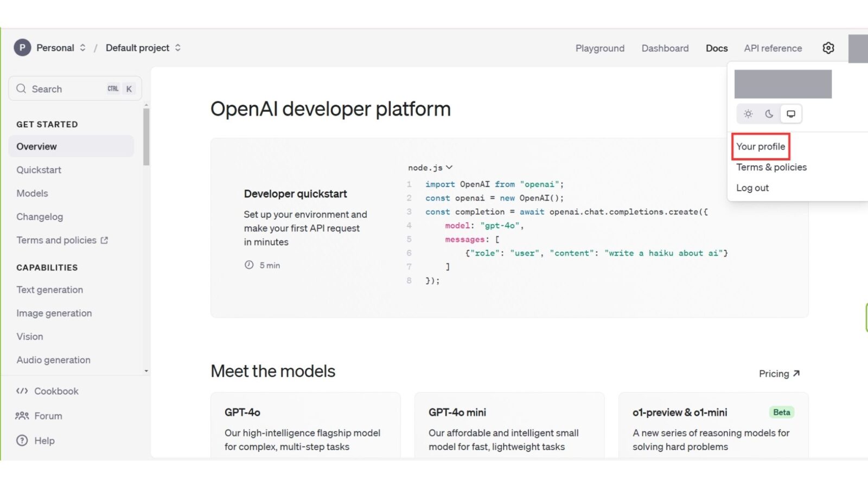Click the Help question mark icon

tap(22, 440)
